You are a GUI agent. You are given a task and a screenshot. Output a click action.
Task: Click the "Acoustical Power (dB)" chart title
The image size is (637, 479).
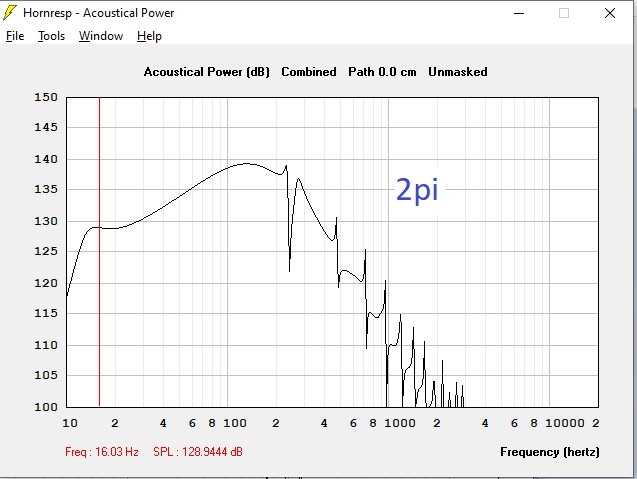(x=206, y=72)
